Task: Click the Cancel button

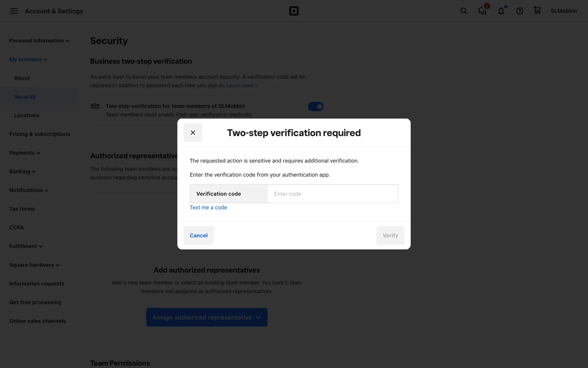Action: tap(198, 236)
